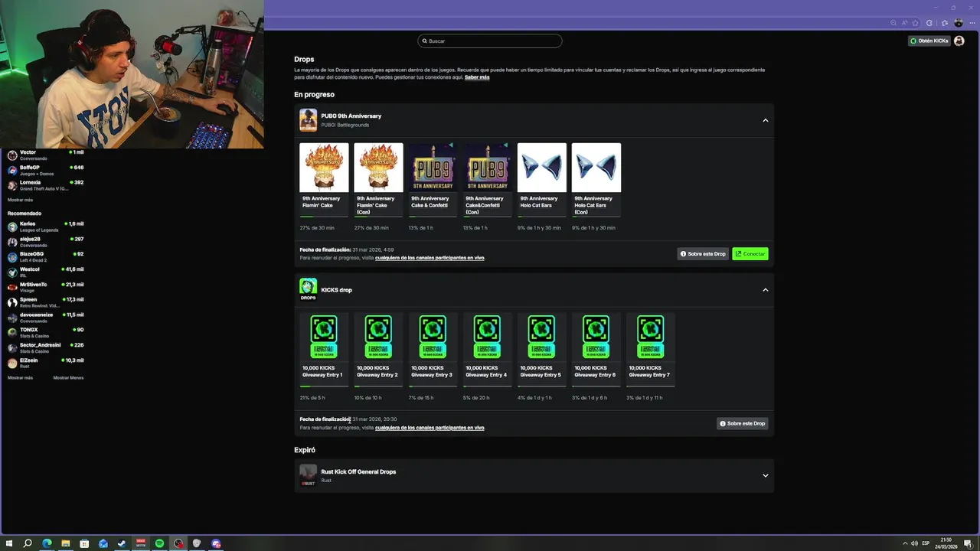Image resolution: width=980 pixels, height=551 pixels.
Task: Click Mostrar más under followed channels
Action: [x=20, y=200]
